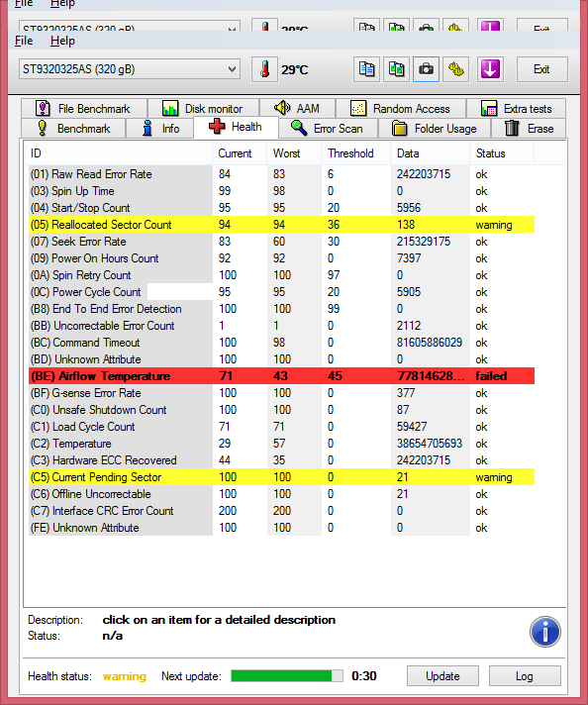This screenshot has height=705, width=588.
Task: Switch to the File Benchmark tab
Action: [x=84, y=109]
